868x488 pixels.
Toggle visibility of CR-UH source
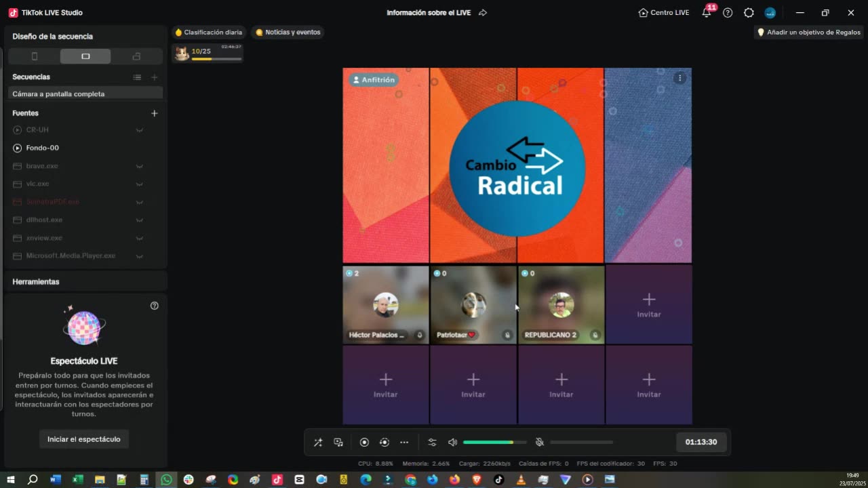tap(139, 130)
